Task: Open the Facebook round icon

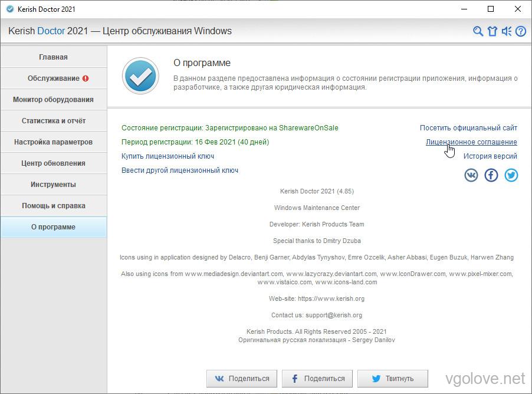Action: pyautogui.click(x=491, y=175)
